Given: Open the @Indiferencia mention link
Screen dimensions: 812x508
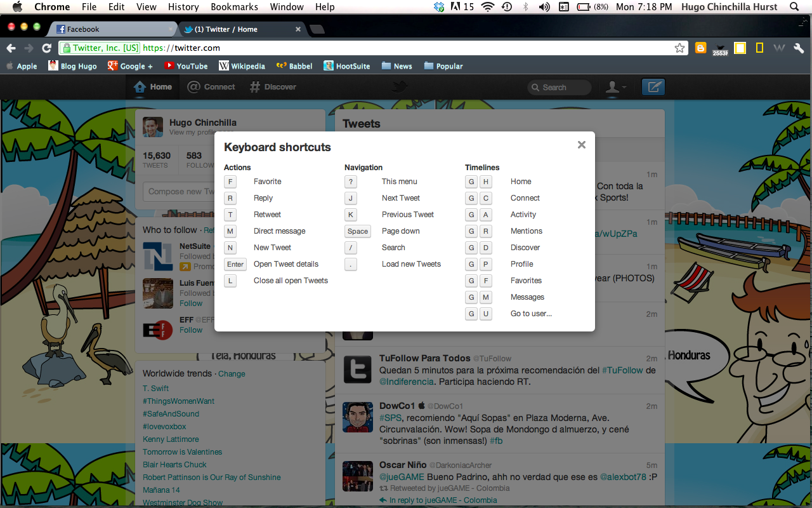Looking at the screenshot, I should (407, 382).
